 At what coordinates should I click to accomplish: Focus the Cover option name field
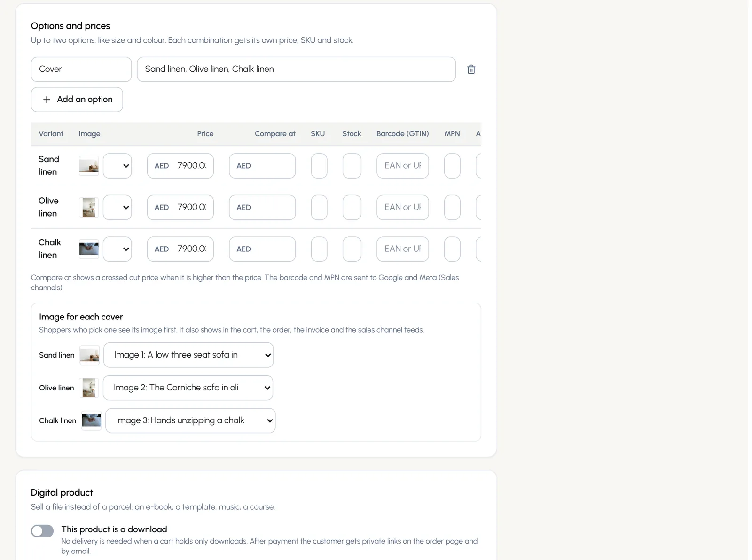(81, 70)
